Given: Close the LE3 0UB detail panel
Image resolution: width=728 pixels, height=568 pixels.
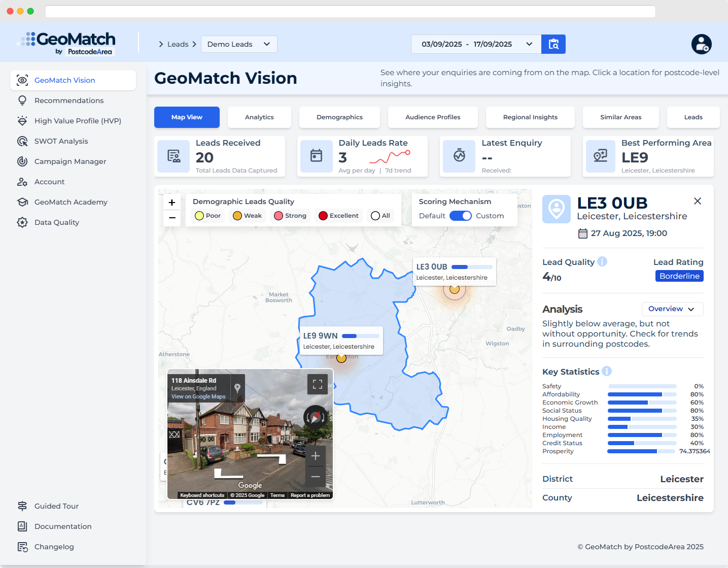Looking at the screenshot, I should [x=698, y=201].
